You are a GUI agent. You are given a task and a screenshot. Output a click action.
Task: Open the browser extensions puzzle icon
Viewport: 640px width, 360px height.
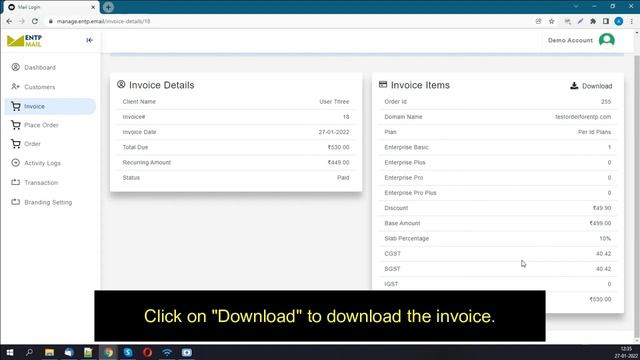coord(593,21)
